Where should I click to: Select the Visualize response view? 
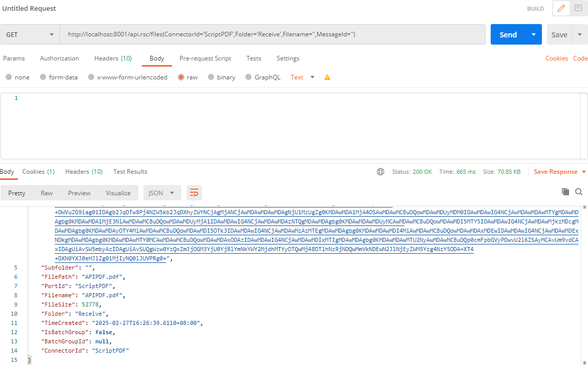[118, 193]
